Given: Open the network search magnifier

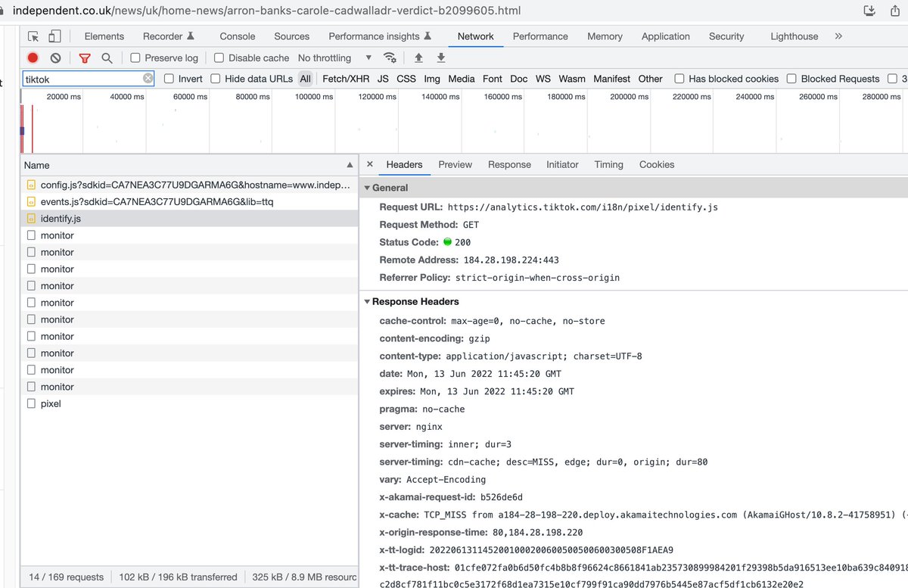Looking at the screenshot, I should (x=107, y=58).
